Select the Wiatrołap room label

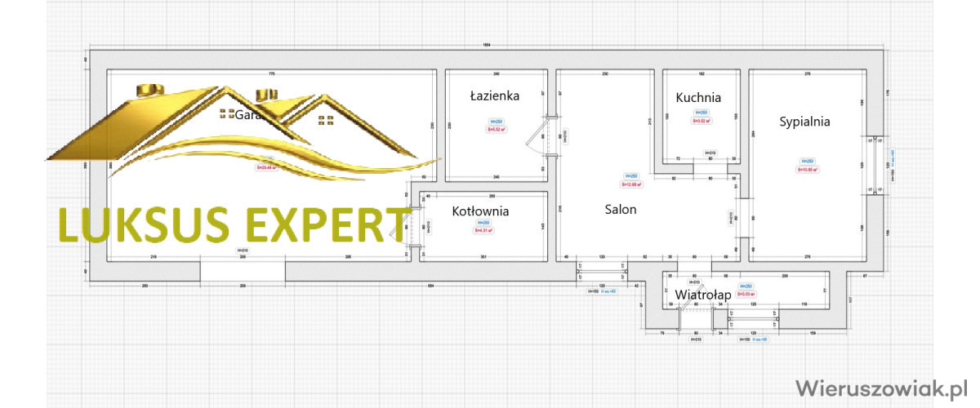coord(702,294)
